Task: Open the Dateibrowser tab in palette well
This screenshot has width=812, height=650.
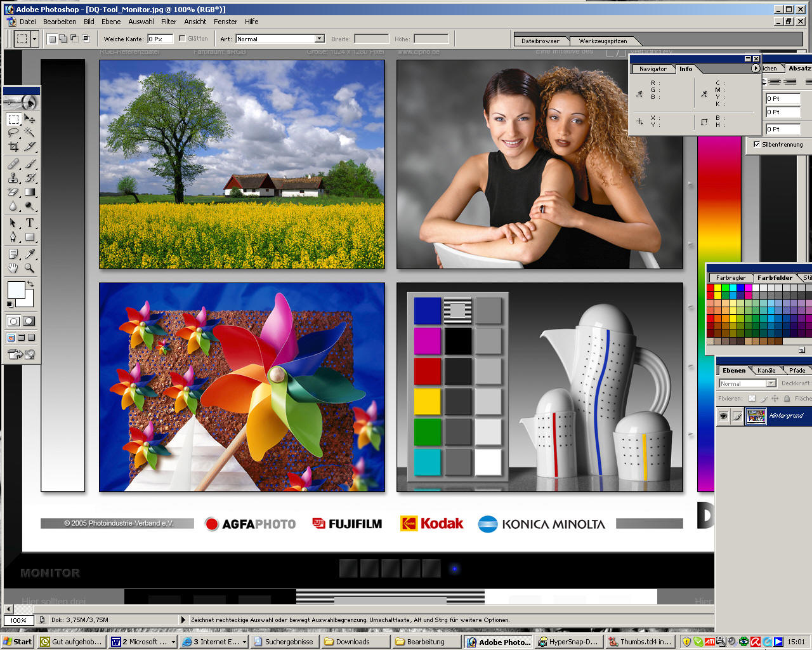Action: coord(540,41)
